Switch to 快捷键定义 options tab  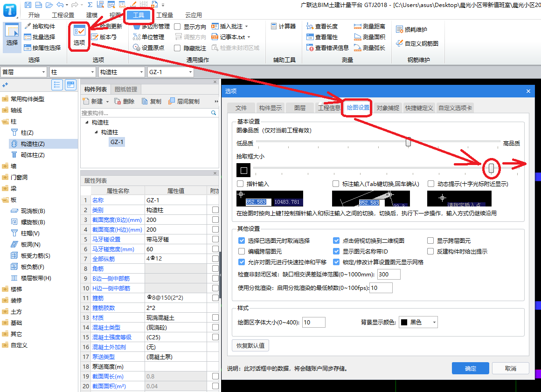click(419, 108)
